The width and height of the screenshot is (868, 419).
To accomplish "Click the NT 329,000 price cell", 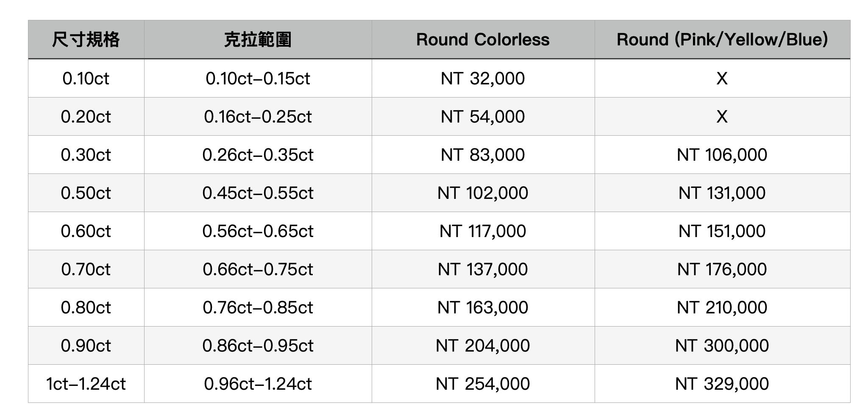I will coord(722,384).
